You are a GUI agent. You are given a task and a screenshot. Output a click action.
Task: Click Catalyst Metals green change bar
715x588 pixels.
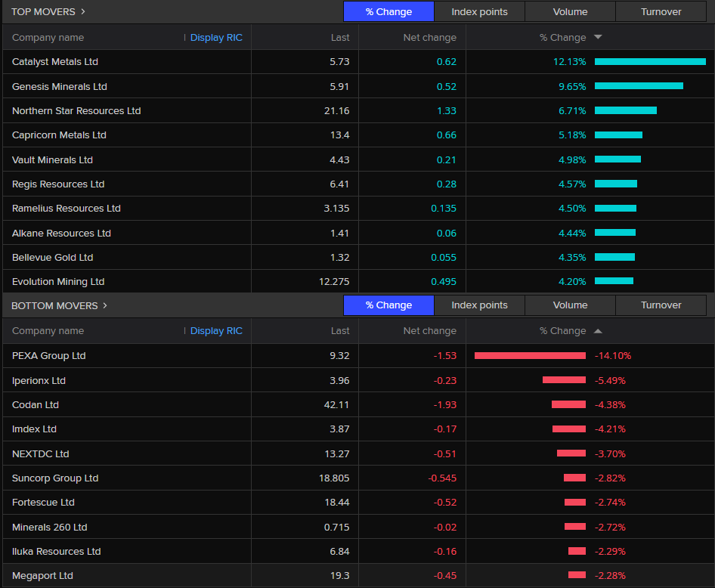(650, 61)
